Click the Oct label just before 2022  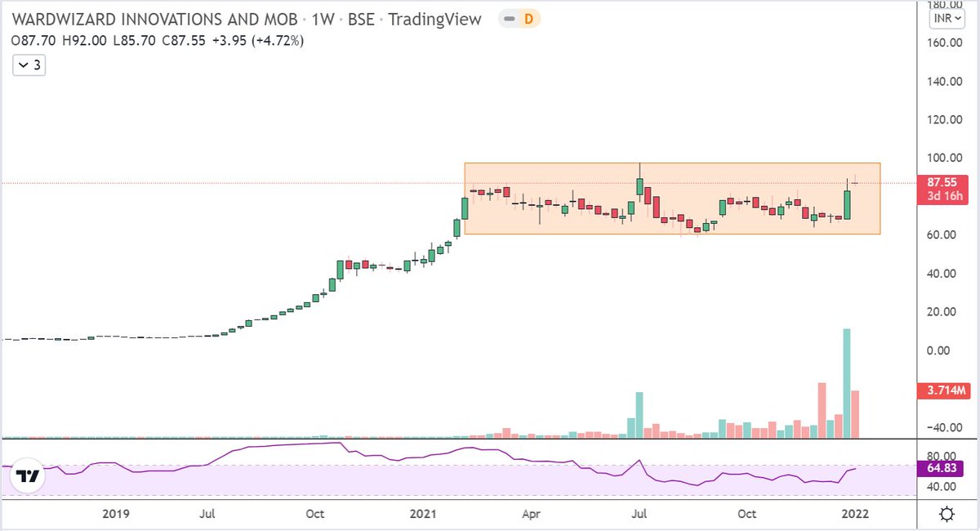(x=746, y=515)
